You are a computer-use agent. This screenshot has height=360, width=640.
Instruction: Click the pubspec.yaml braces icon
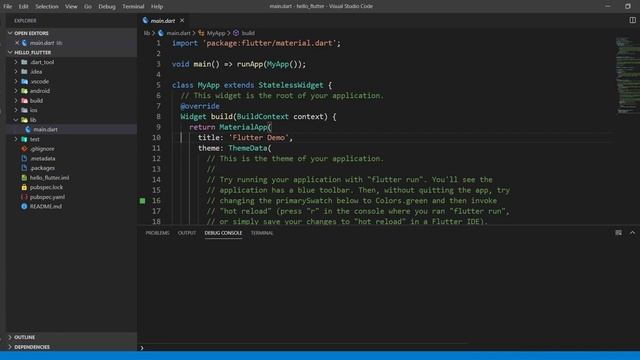point(24,197)
